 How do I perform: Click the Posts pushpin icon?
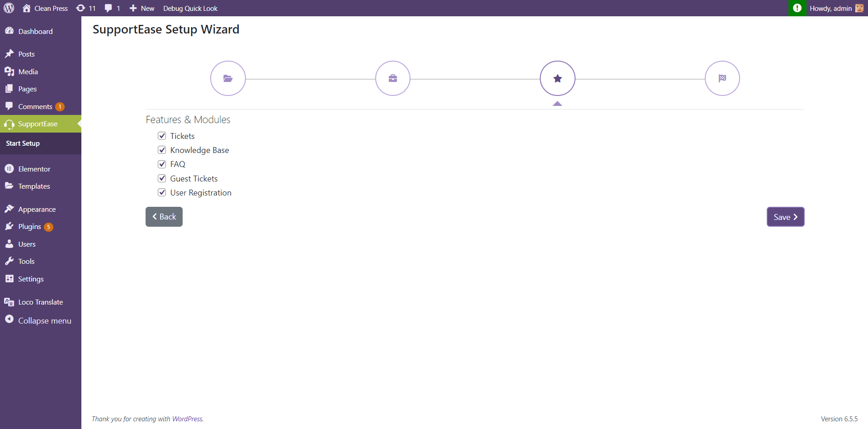(9, 54)
